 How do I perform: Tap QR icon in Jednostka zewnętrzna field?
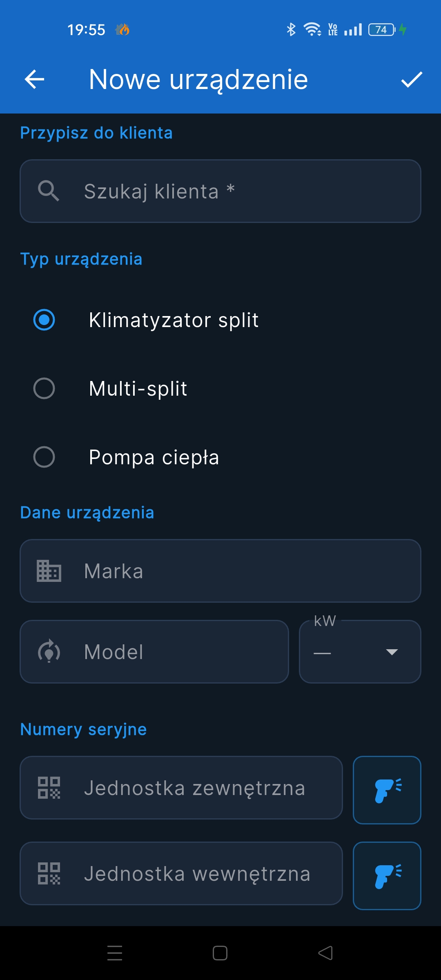49,788
